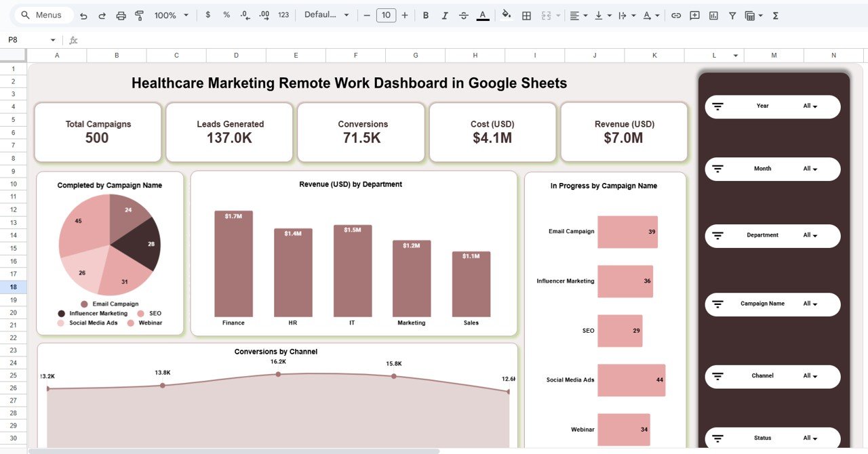The height and width of the screenshot is (454, 868).
Task: Decrease font size with the minus button
Action: pyautogui.click(x=367, y=14)
